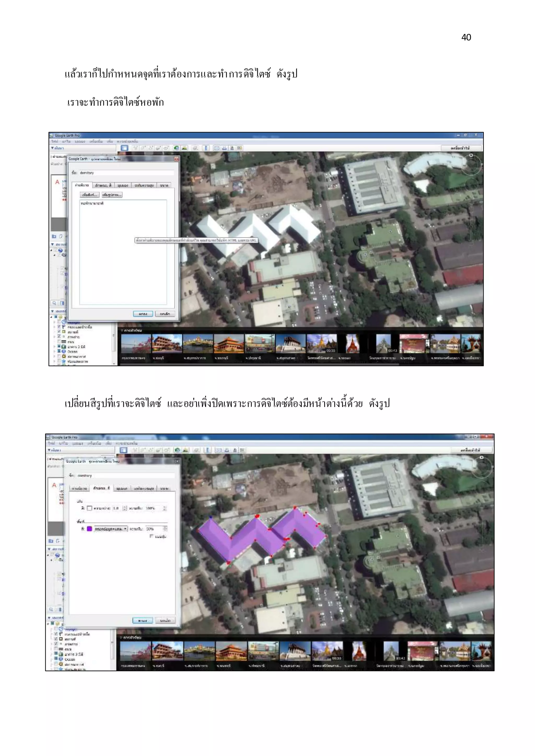Toggle the Weather layer checkbox, description-tab screenshot
The width and height of the screenshot is (535, 756).
59,357
